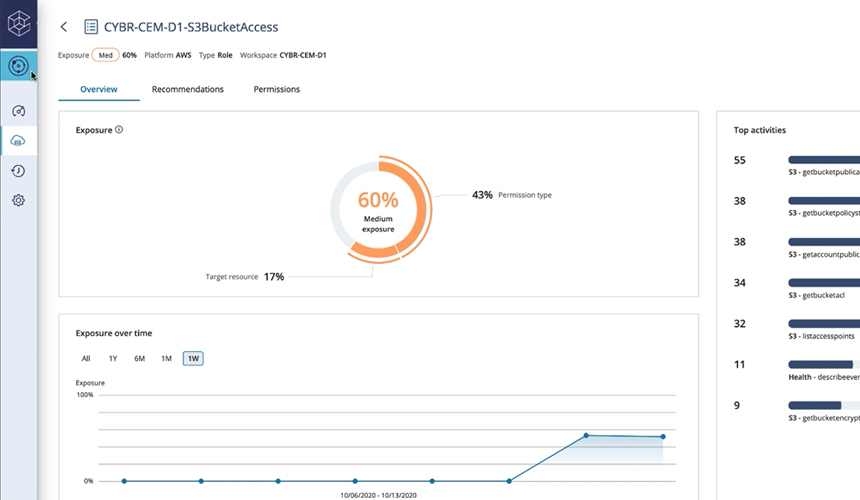The width and height of the screenshot is (860, 500).
Task: Open the cloud entities sidebar icon
Action: 18,141
